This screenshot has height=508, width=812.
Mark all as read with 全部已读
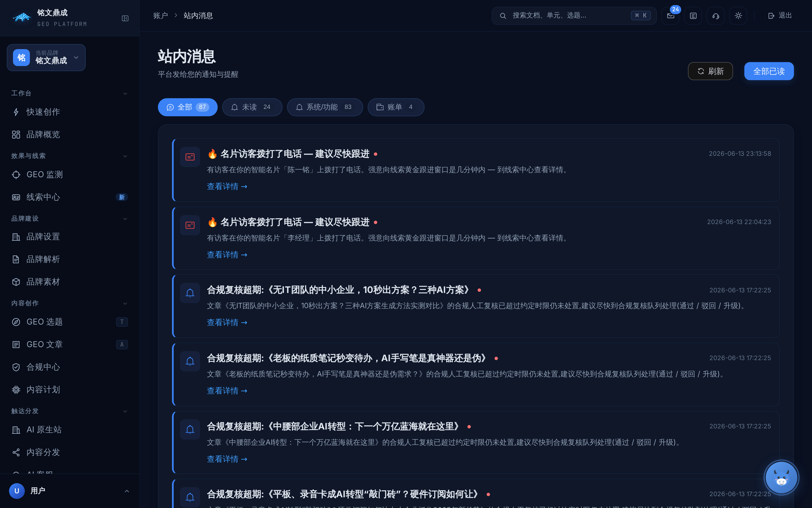pos(769,71)
